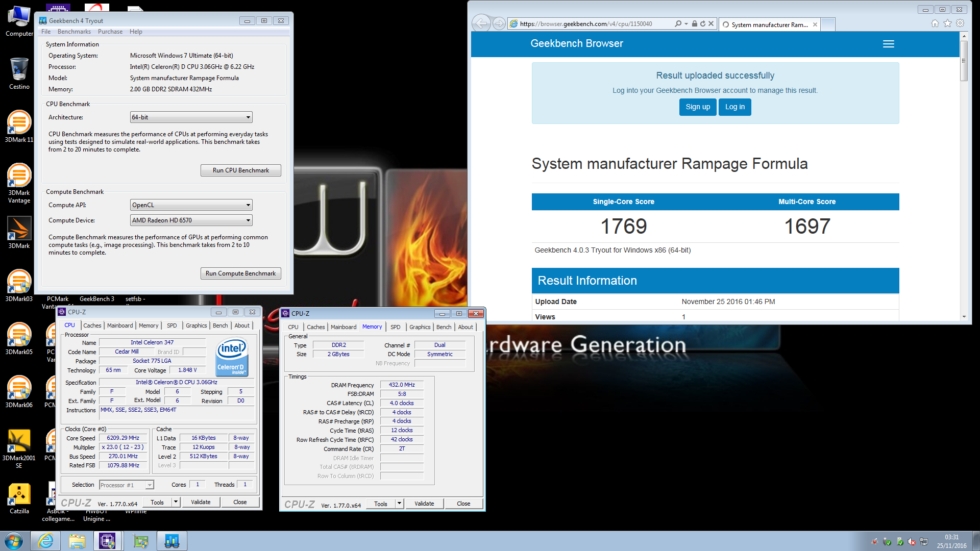
Task: Click the browser address bar URL
Action: 586,24
